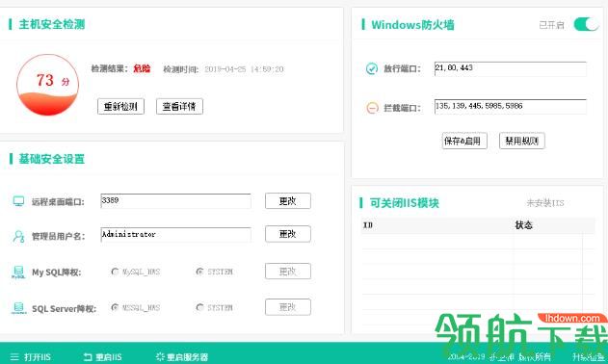Screen dimensions: 608x364
Task: Focus the 管理员用户名 input field
Action: tap(175, 235)
